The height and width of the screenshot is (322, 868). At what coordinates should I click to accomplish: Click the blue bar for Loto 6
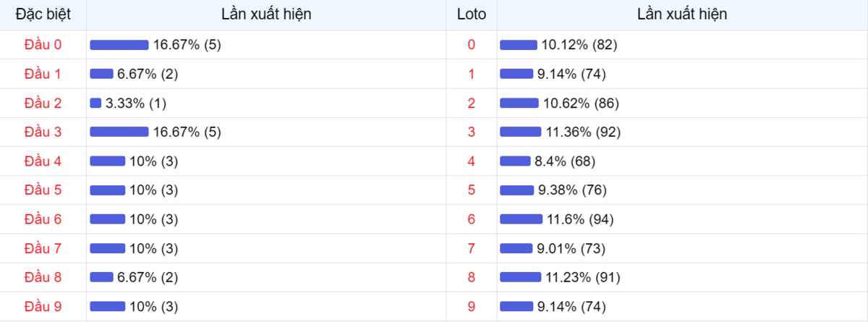pyautogui.click(x=521, y=219)
